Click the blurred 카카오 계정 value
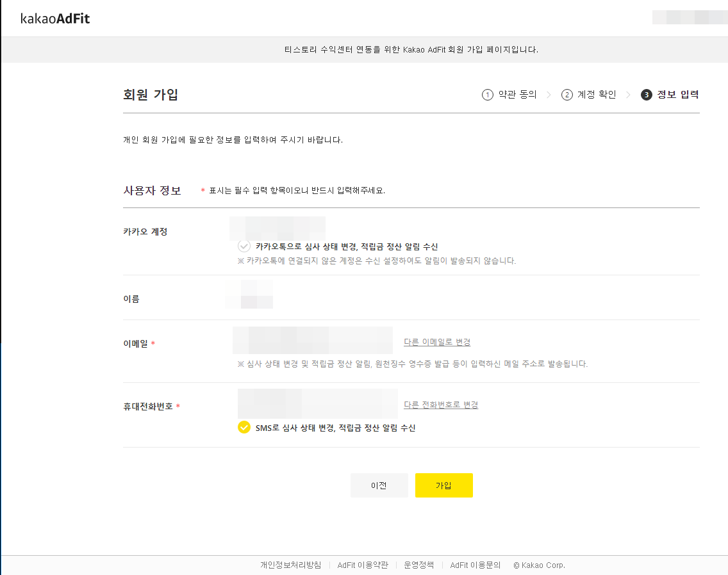Image resolution: width=728 pixels, height=575 pixels. point(277,229)
